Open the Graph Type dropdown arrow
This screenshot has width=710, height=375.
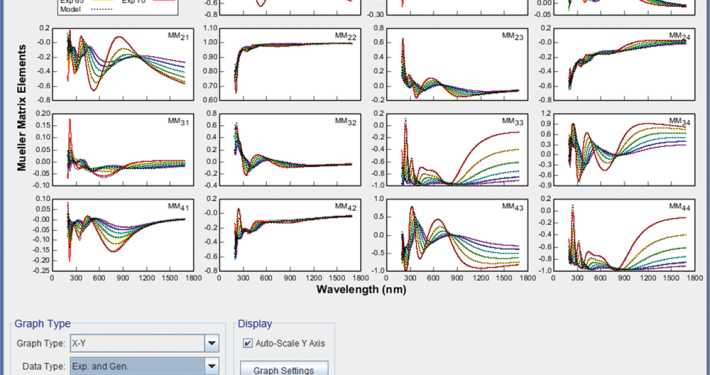point(211,343)
